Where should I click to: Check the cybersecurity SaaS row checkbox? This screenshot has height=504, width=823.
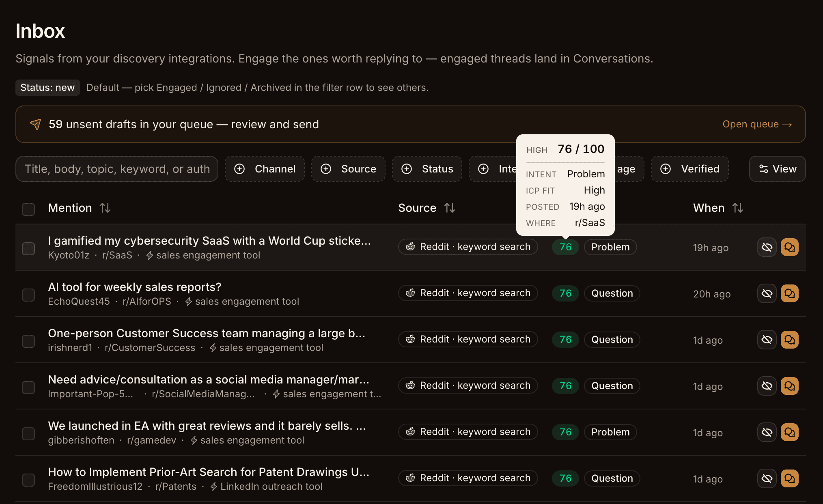click(x=28, y=249)
